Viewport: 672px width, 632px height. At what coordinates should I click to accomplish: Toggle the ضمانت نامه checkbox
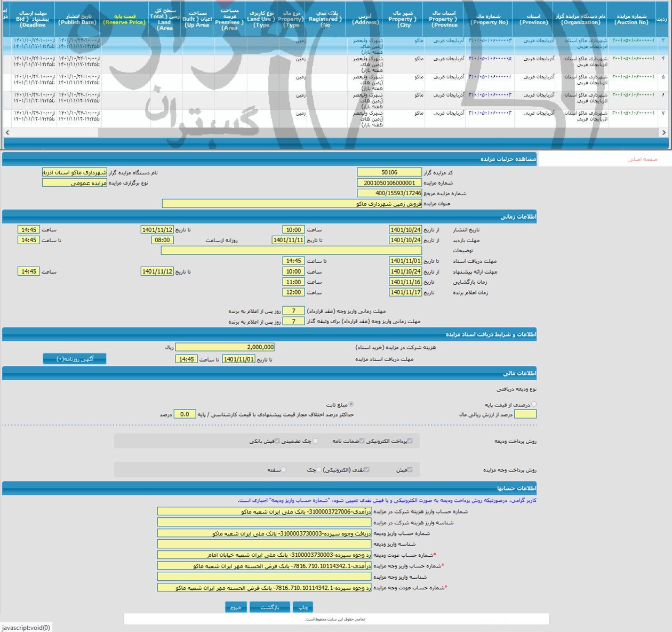pos(362,441)
